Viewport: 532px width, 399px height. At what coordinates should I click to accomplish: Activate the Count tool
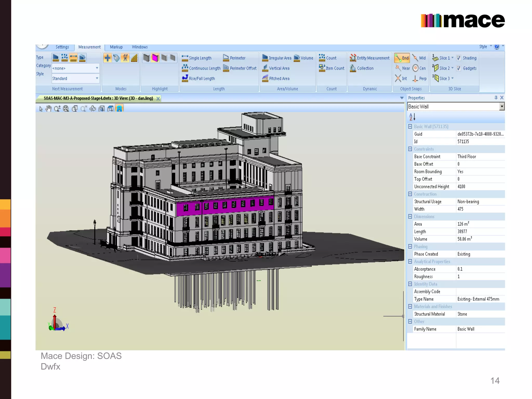328,58
